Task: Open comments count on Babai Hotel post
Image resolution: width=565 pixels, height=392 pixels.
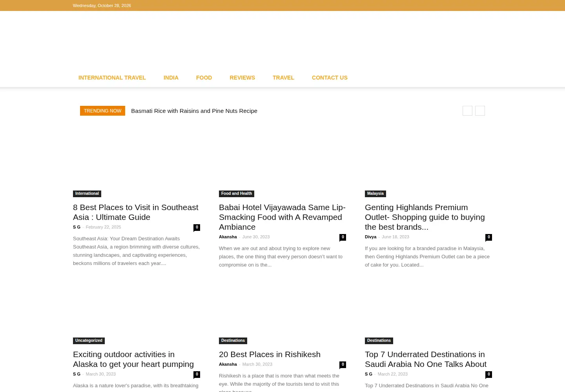Action: coord(343,237)
